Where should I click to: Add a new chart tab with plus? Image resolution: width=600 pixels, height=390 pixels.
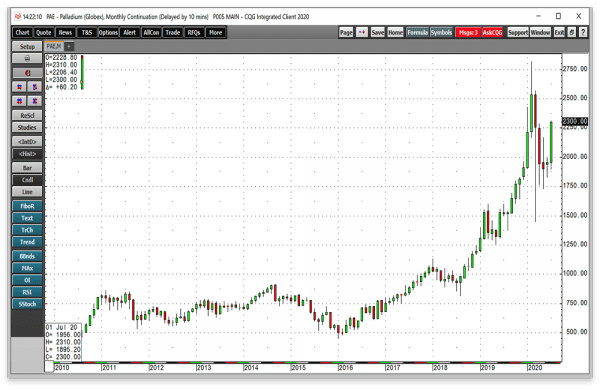point(69,46)
